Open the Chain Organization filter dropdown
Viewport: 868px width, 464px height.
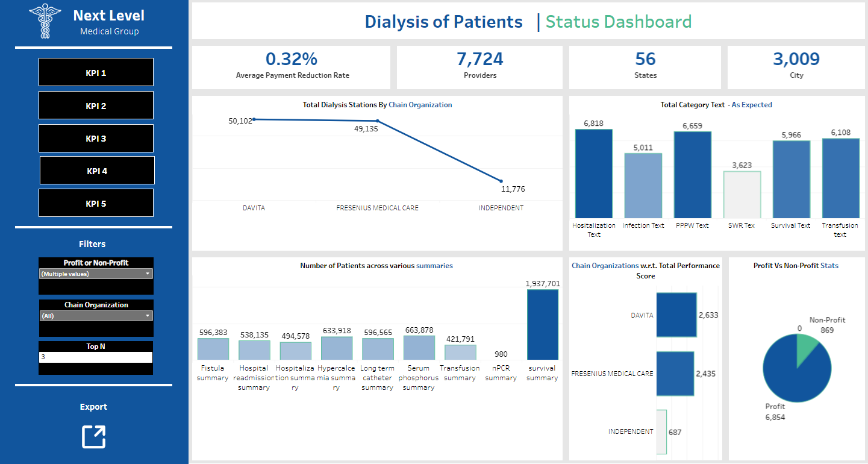pyautogui.click(x=96, y=316)
